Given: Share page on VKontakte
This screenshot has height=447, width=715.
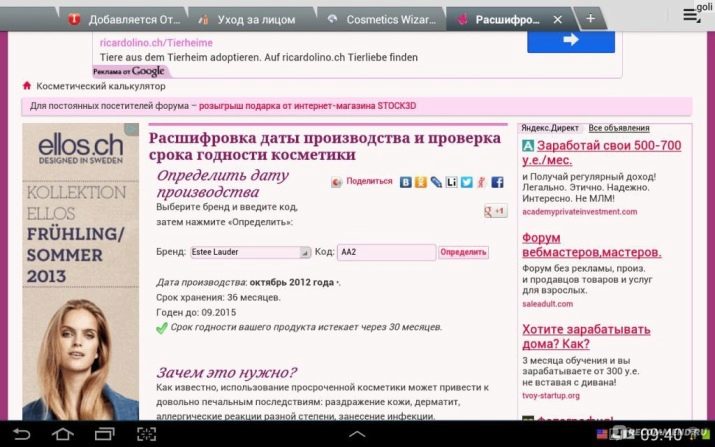Looking at the screenshot, I should pyautogui.click(x=405, y=182).
